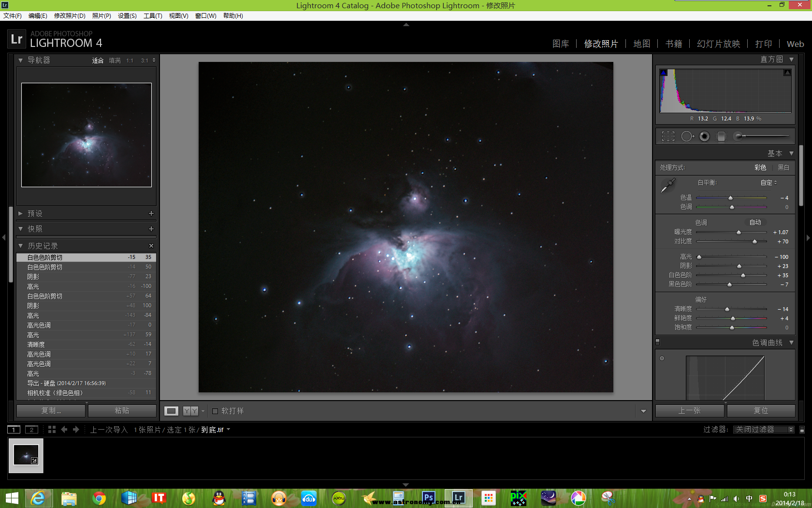Open toolbar content dropdown arrow

pos(643,411)
